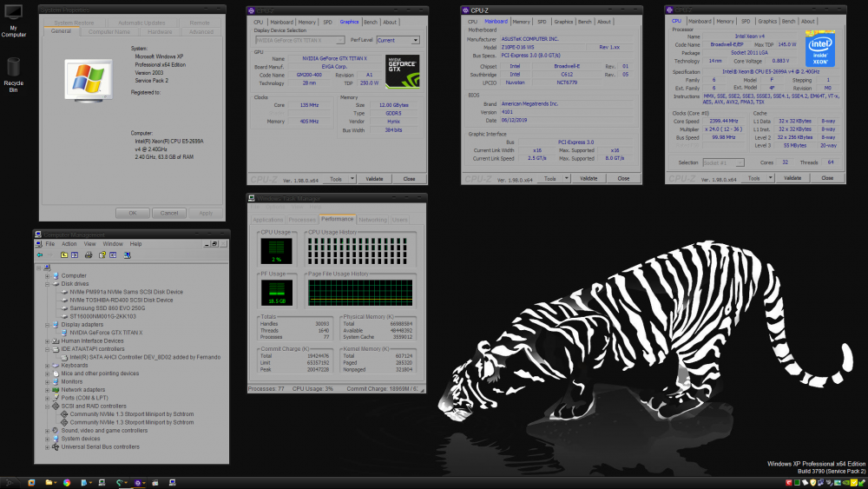Click the help icon in Computer Management toolbar
868x489 pixels.
tap(101, 255)
